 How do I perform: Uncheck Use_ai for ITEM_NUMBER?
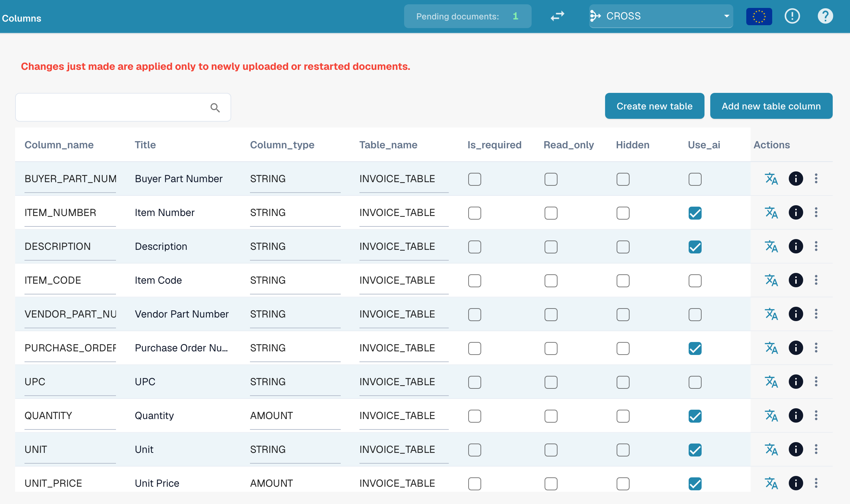[x=695, y=213]
